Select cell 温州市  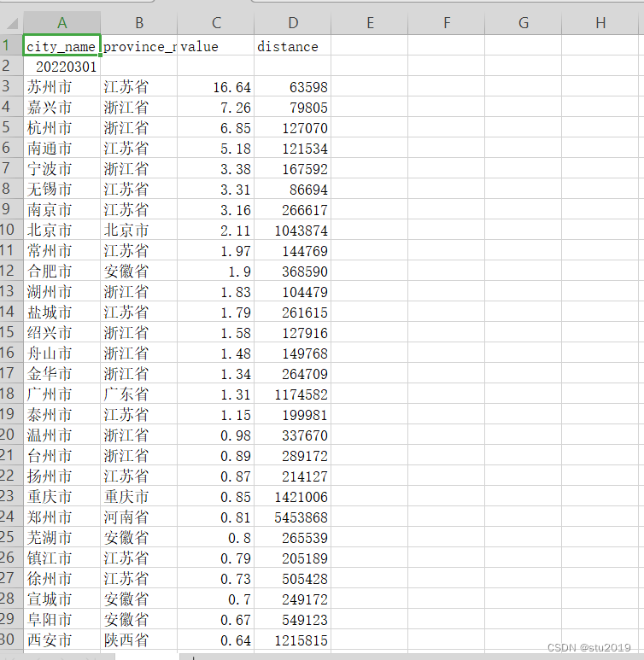[x=61, y=435]
